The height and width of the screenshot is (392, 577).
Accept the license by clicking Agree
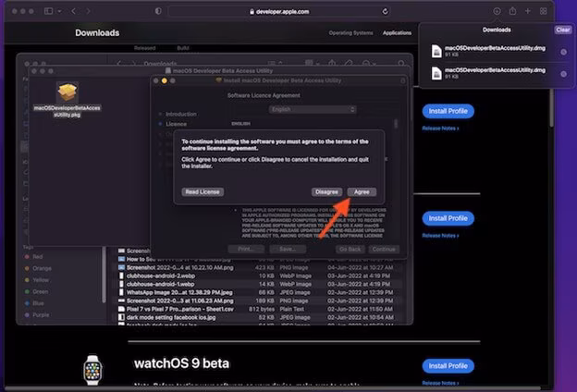(362, 191)
